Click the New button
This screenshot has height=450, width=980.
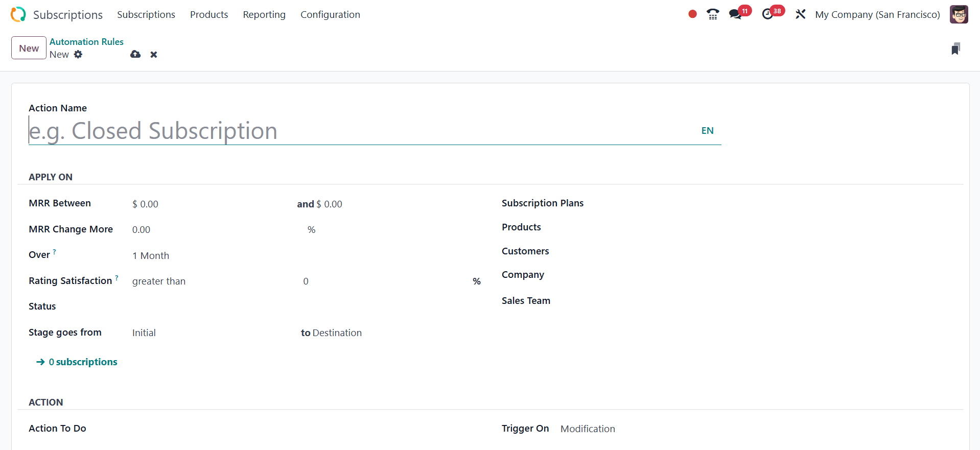click(29, 48)
